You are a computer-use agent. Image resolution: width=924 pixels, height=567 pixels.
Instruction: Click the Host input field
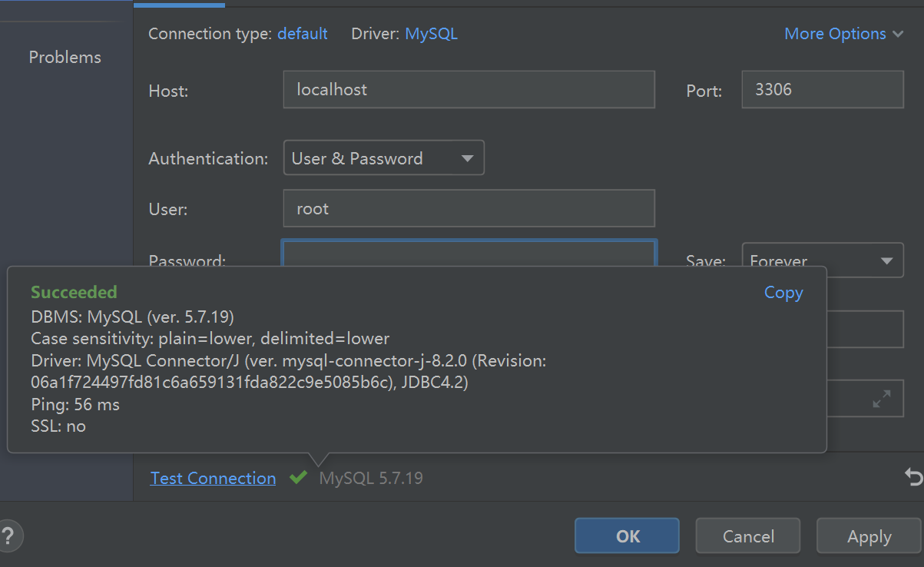[x=469, y=90]
